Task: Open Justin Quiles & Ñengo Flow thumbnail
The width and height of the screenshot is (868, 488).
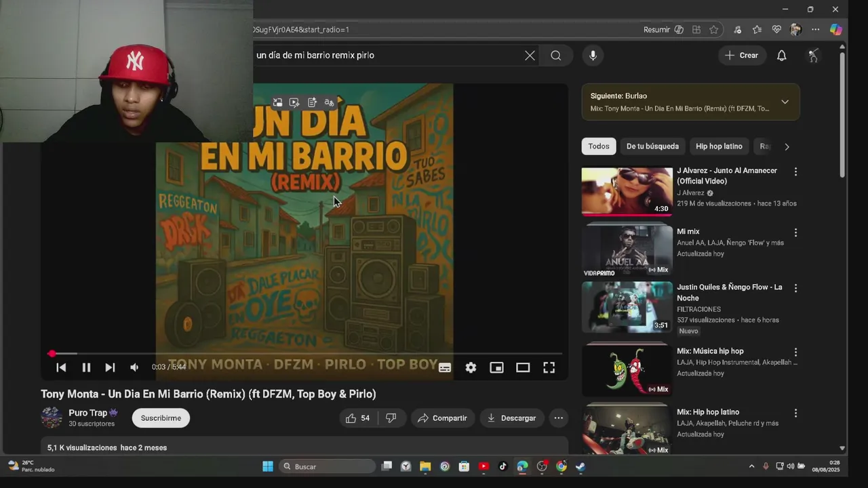Action: tap(627, 307)
